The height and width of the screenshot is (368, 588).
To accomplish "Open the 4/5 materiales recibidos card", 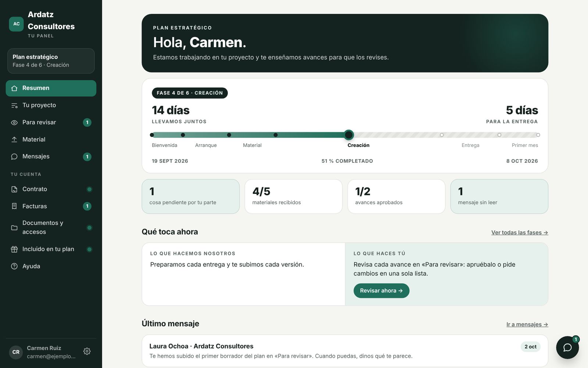I will click(x=294, y=197).
